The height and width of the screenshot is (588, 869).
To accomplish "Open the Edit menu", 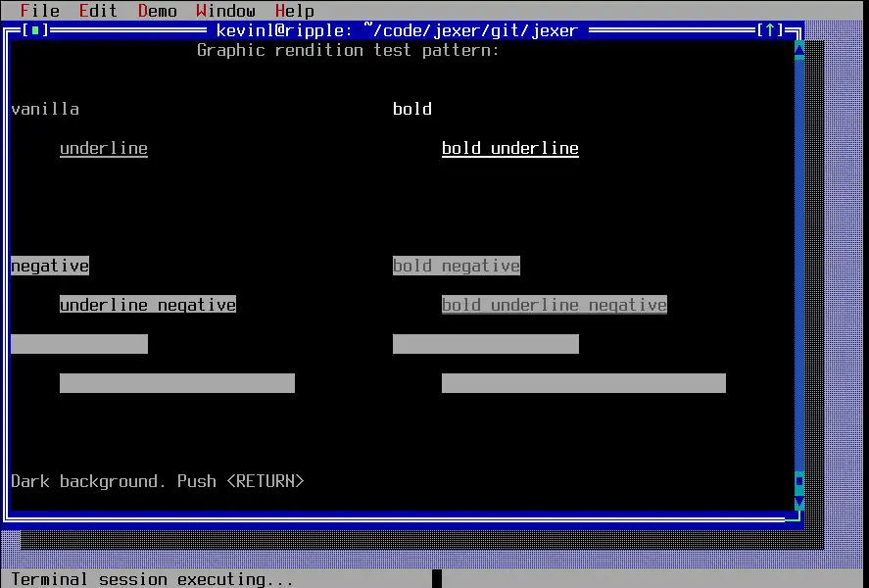I will point(98,11).
